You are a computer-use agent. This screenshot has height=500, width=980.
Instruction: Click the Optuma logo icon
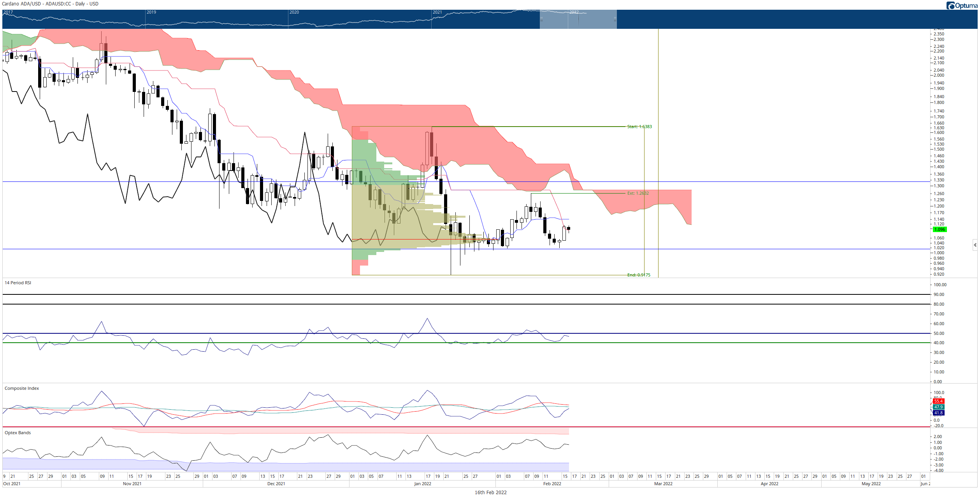[950, 5]
